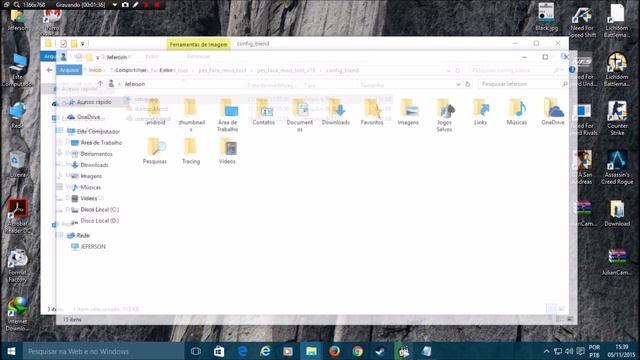Launch Chrome from the taskbar
This screenshot has width=640, height=360.
[x=358, y=351]
